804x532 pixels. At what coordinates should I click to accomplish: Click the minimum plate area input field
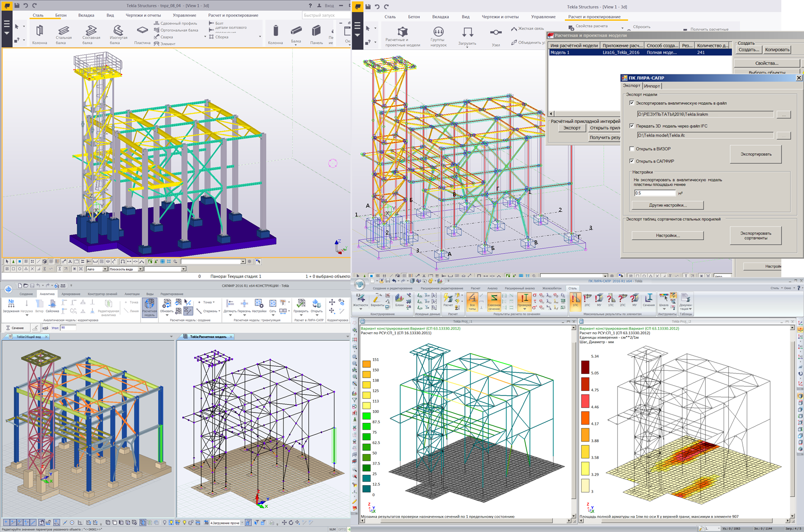[655, 193]
